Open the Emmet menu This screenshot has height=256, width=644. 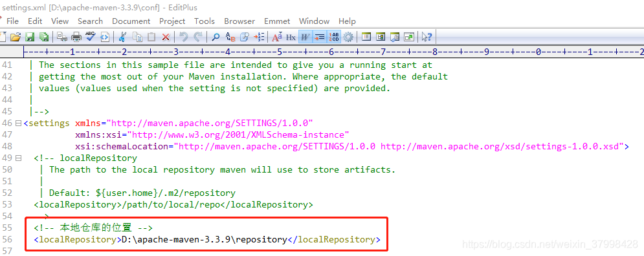point(277,21)
